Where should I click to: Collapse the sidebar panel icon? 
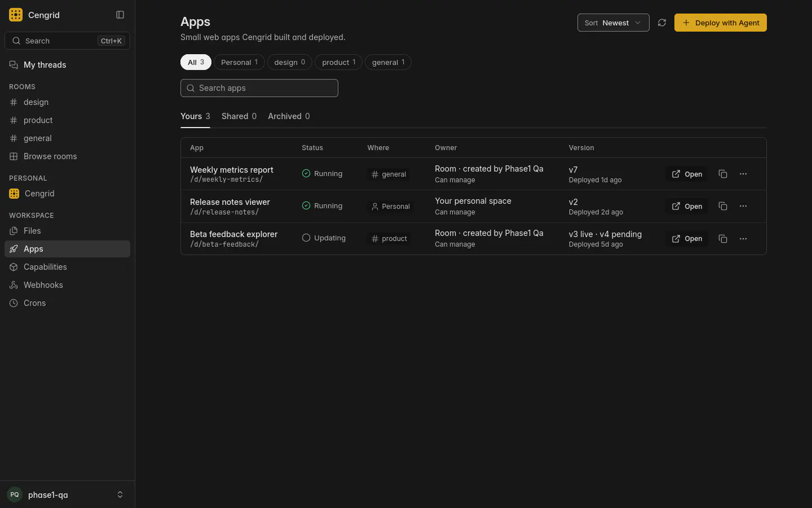point(120,15)
